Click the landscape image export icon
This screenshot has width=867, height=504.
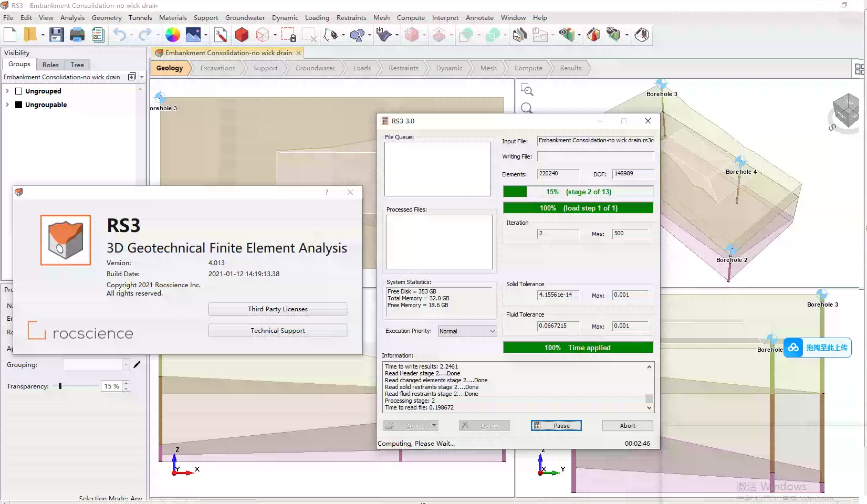(193, 35)
